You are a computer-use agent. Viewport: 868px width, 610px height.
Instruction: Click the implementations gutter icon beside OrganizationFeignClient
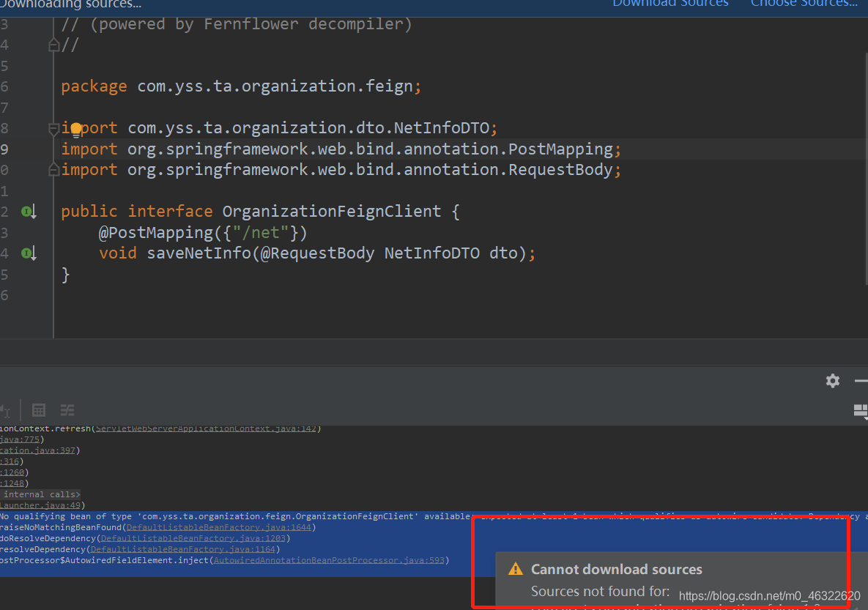[28, 211]
